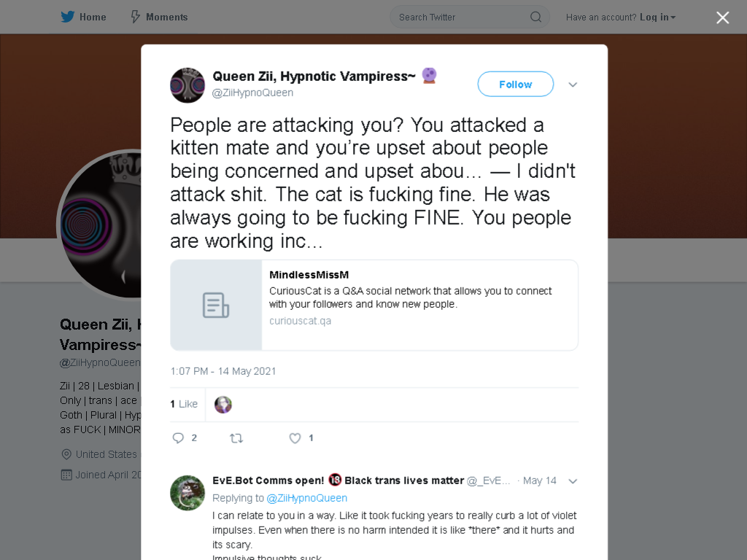Screen dimensions: 747x560
Task: Click the reply speech bubble icon
Action: click(x=178, y=438)
